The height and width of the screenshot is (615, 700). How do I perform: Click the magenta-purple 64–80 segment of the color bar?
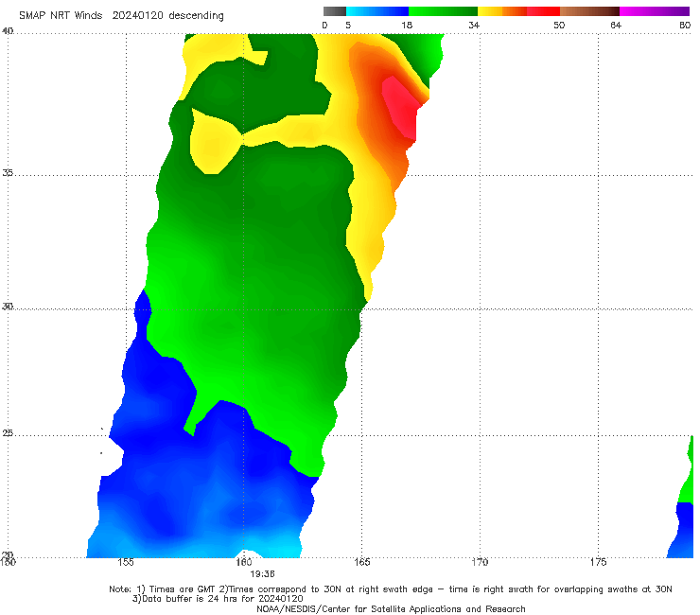[655, 11]
